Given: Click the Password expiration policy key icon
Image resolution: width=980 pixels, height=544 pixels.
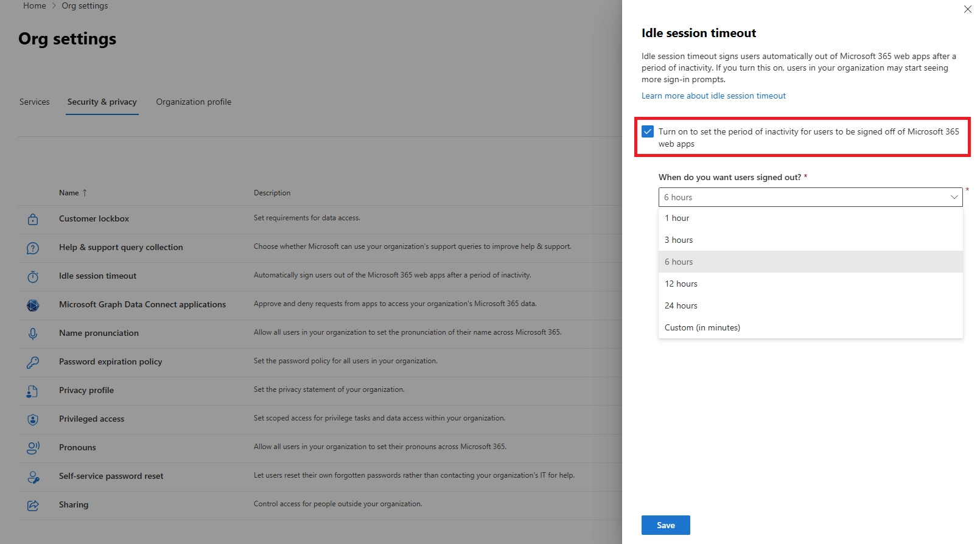Looking at the screenshot, I should [33, 362].
